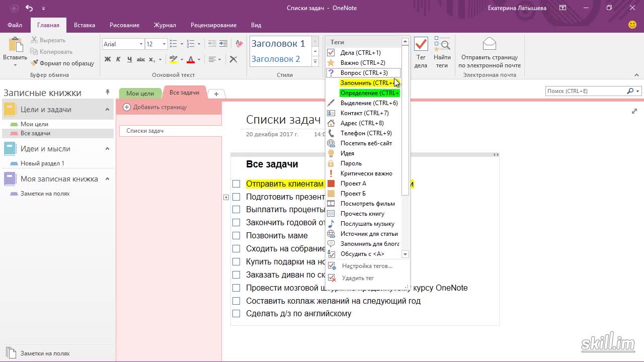This screenshot has height=362, width=644.
Task: Click the search magnifier icon
Action: pos(630,91)
